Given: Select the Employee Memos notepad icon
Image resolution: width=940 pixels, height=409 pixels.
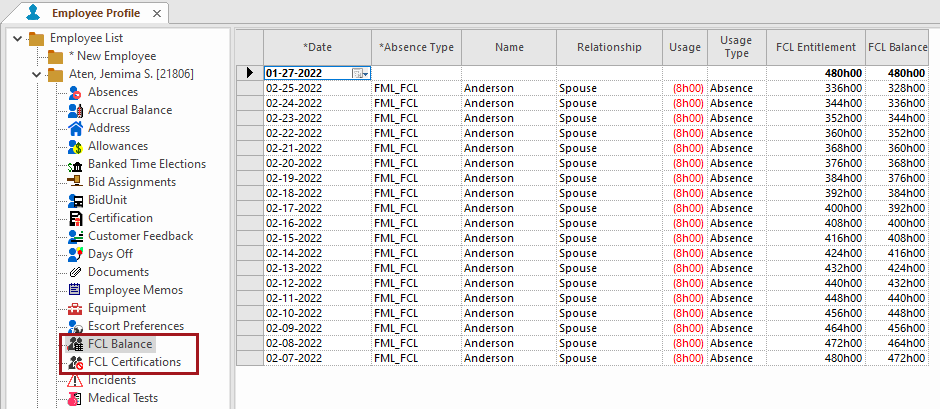Looking at the screenshot, I should point(75,290).
